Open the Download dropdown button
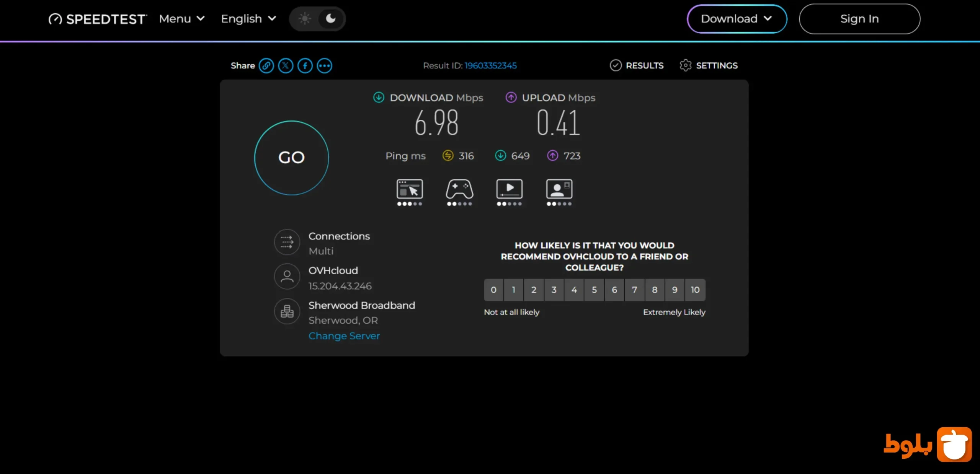Screen dimensions: 980x474 (737, 19)
